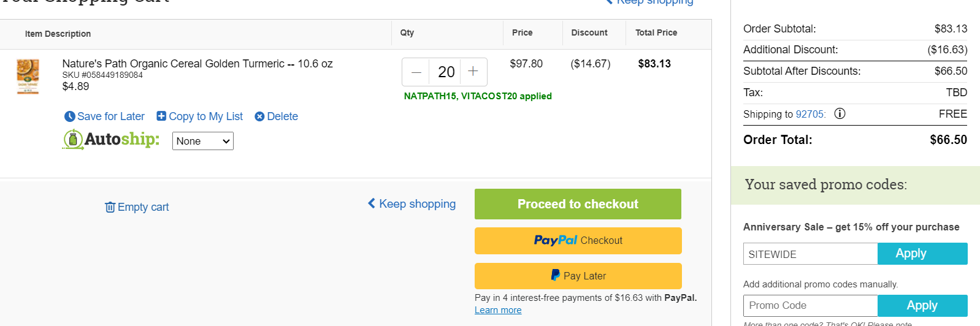
Task: Click the Nature's Path cereal thumbnail
Action: click(28, 77)
